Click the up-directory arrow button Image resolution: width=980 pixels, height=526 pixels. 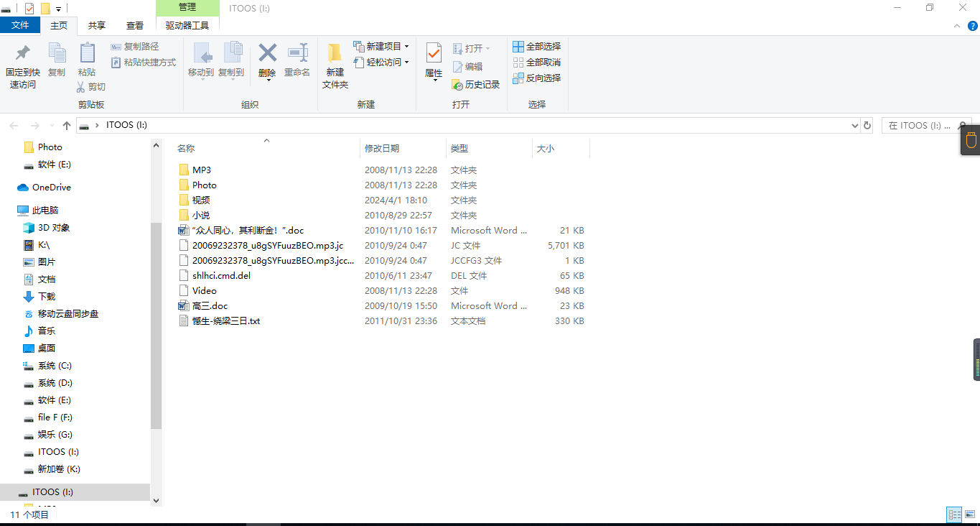pos(67,126)
